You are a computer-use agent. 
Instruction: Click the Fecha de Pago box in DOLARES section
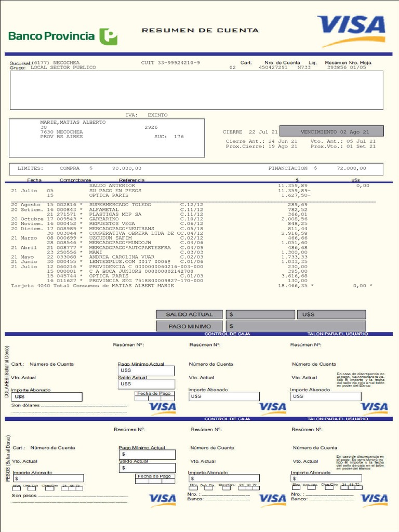click(154, 396)
